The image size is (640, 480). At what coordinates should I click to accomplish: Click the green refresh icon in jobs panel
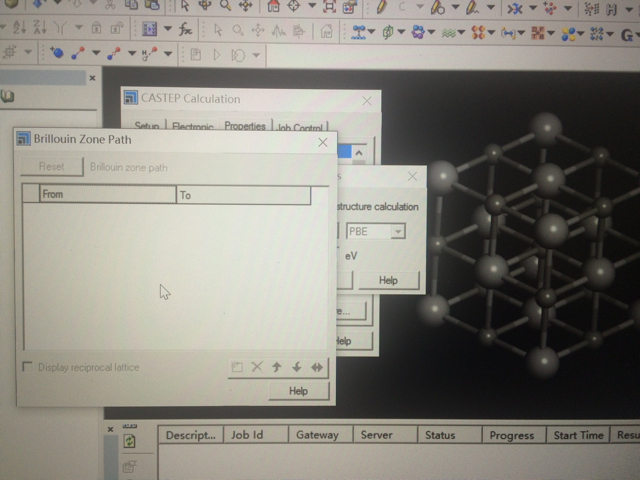coord(129,441)
